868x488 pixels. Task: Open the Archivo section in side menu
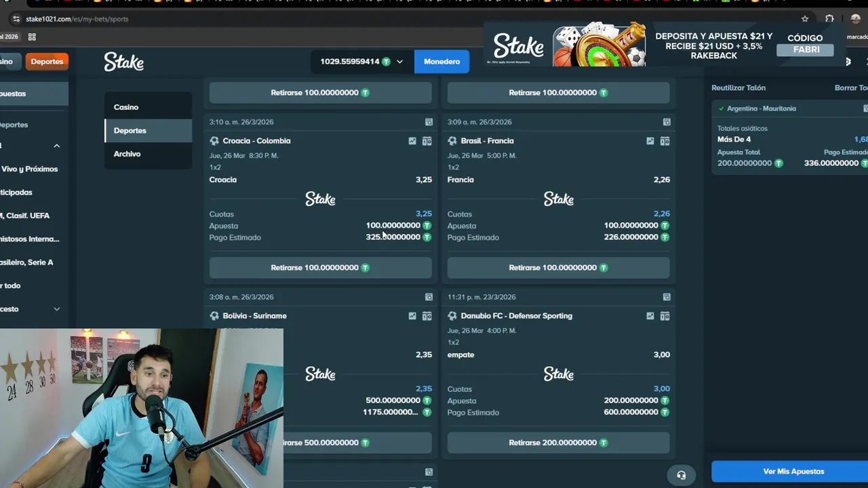tap(148, 154)
